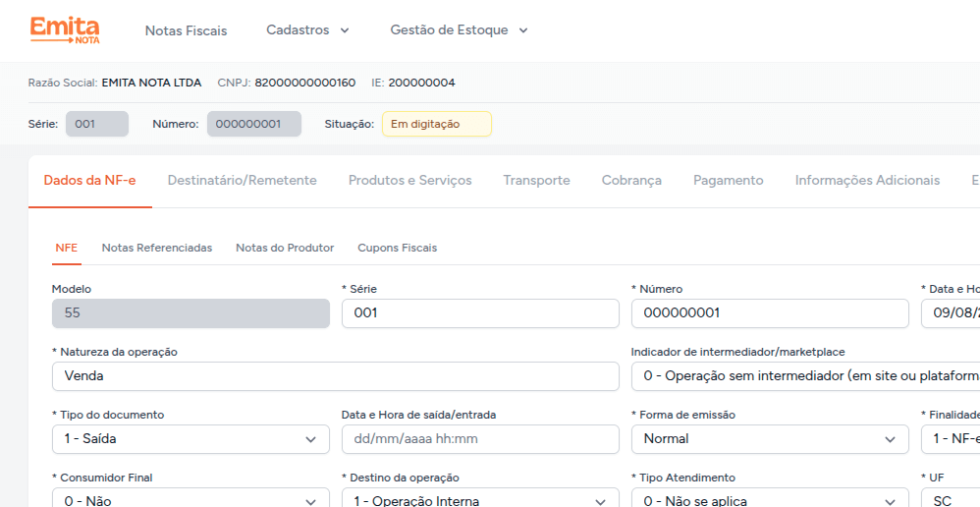Open the Tipo do documento dropdown
This screenshot has height=507, width=980.
click(191, 439)
